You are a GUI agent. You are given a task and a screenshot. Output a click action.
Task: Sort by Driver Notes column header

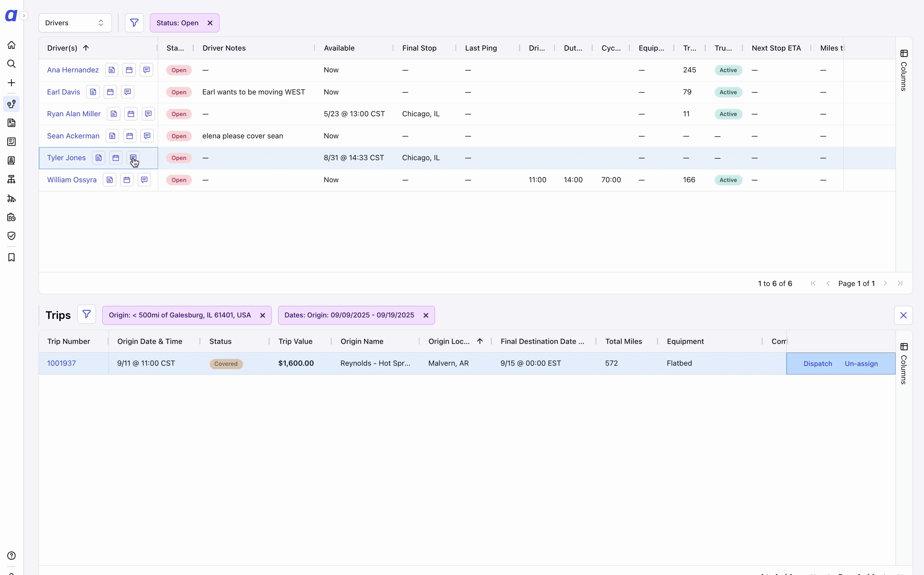coord(224,48)
